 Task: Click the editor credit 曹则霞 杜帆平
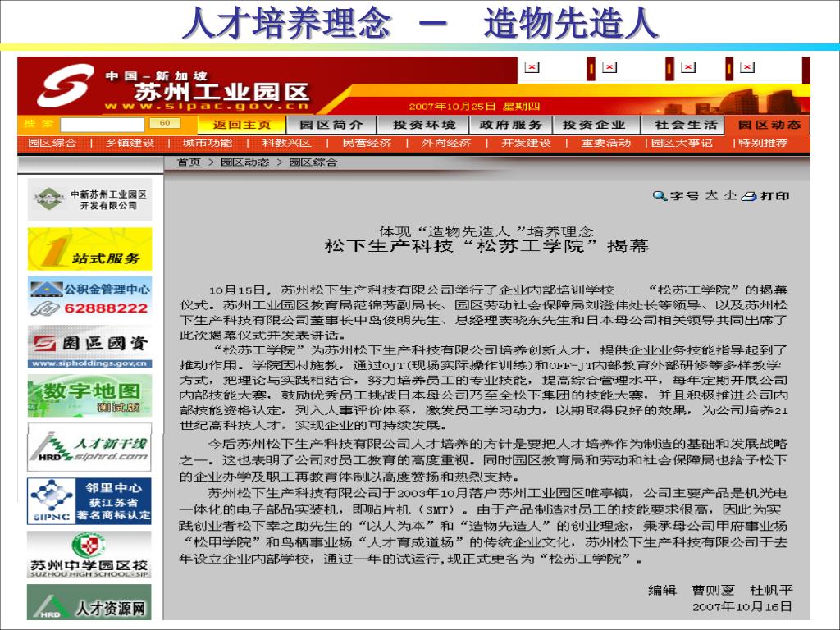coord(742,590)
